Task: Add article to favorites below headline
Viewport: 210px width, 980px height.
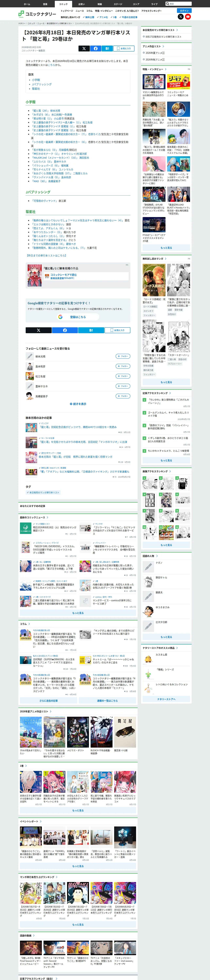Action: click(x=124, y=48)
